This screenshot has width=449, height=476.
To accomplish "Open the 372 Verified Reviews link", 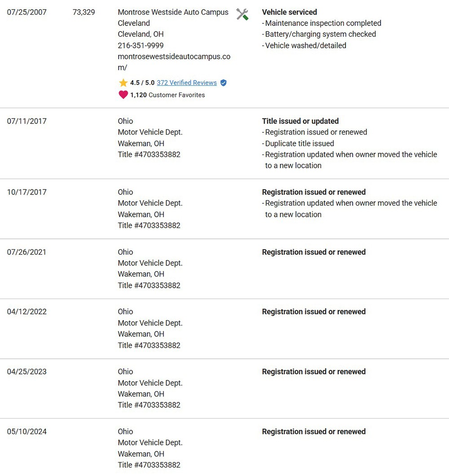I will coord(187,83).
